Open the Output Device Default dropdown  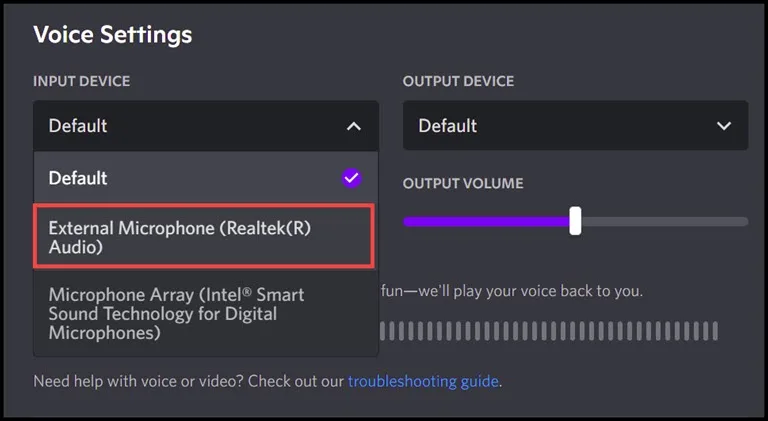576,125
